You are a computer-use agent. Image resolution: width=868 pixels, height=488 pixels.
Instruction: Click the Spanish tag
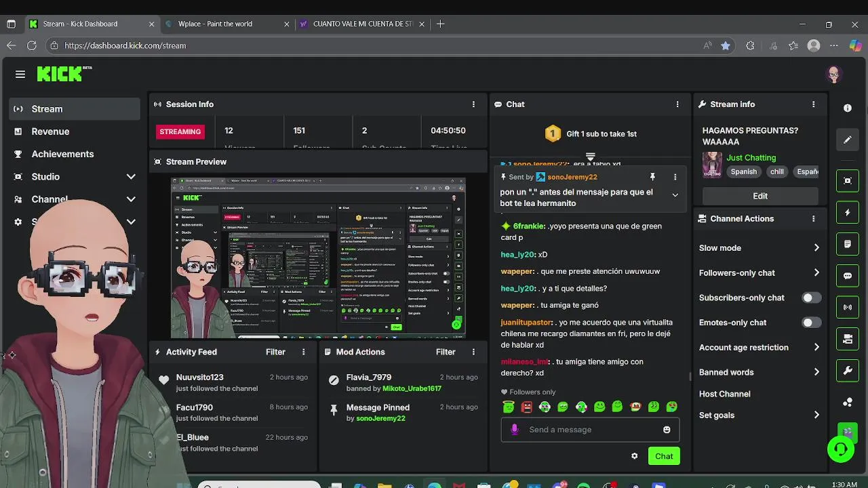[x=743, y=171]
